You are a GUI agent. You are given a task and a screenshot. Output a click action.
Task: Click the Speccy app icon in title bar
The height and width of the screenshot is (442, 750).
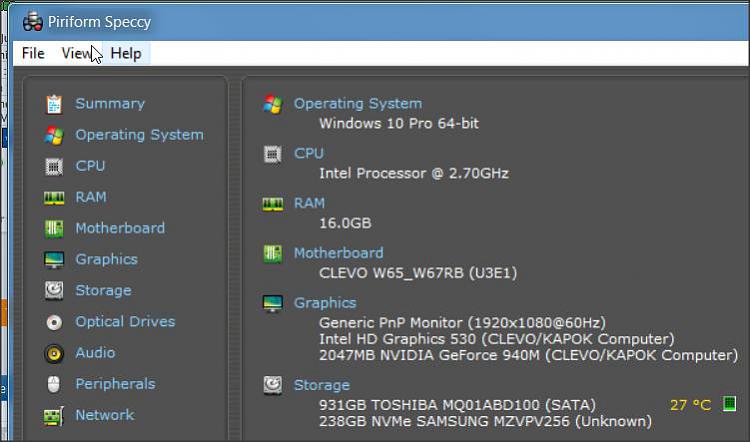coord(33,22)
